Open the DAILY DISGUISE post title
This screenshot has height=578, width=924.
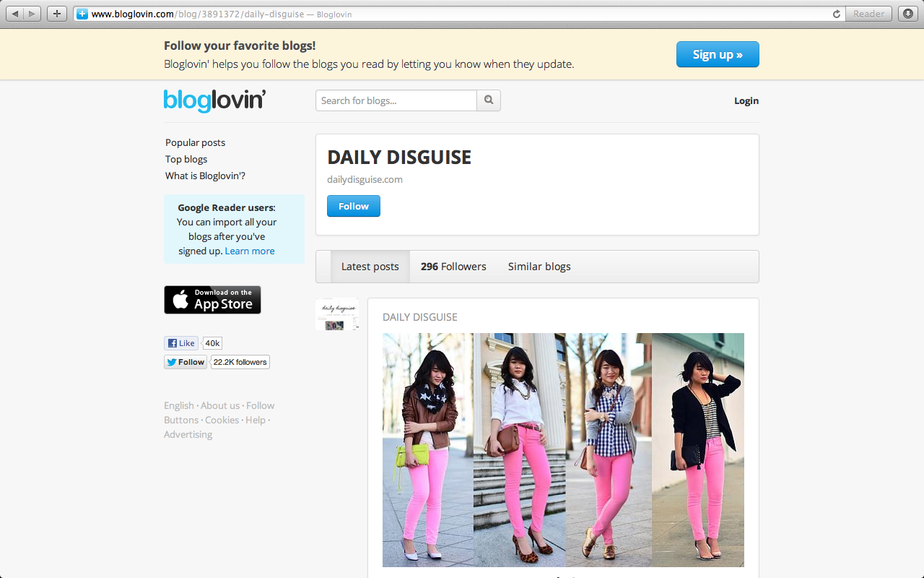point(420,317)
